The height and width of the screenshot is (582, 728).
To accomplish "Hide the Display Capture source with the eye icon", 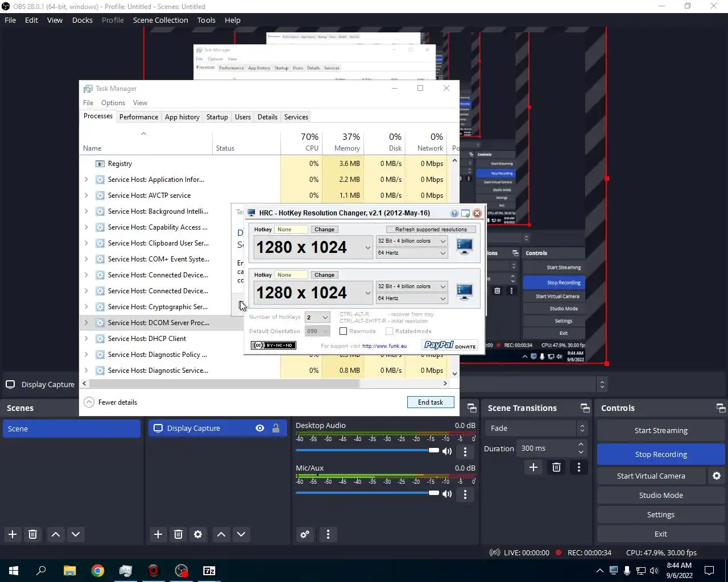I will (260, 429).
